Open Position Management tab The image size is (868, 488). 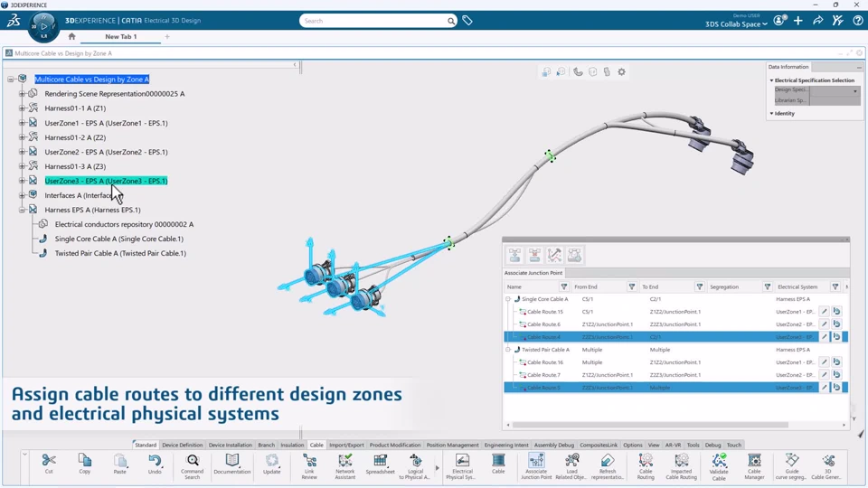pos(452,445)
